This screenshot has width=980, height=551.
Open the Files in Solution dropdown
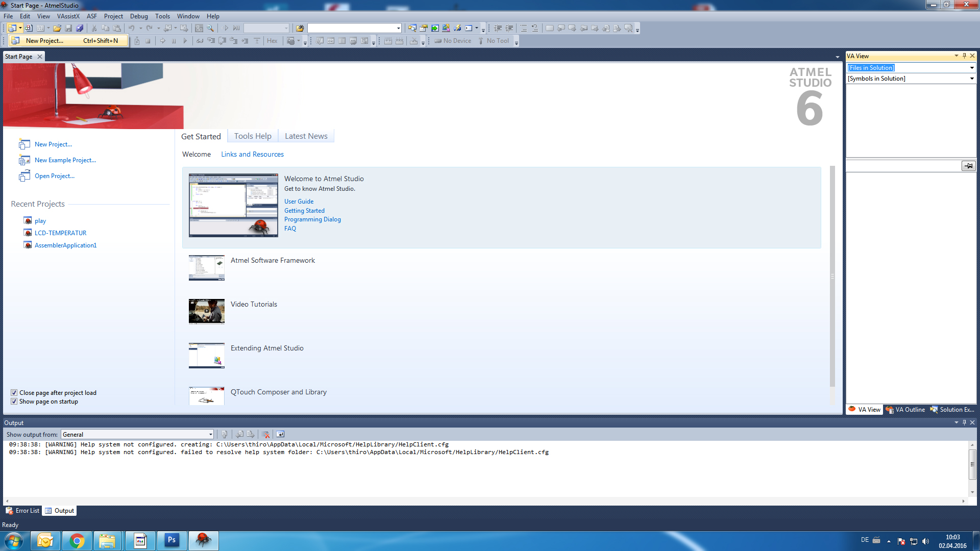(972, 68)
